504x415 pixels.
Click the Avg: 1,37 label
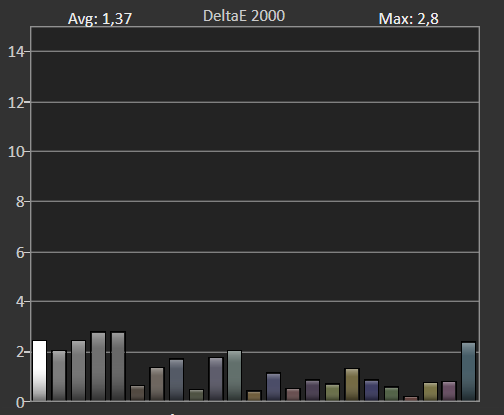(x=100, y=19)
